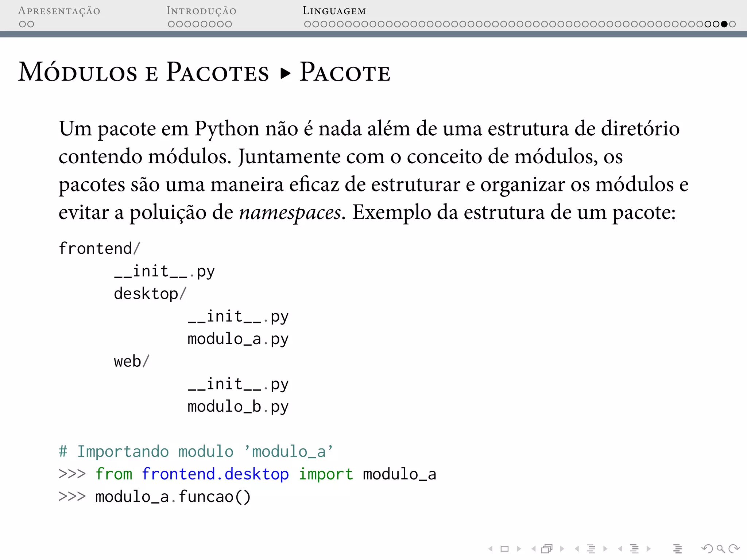Jump to previous section arrow

[x=620, y=548]
